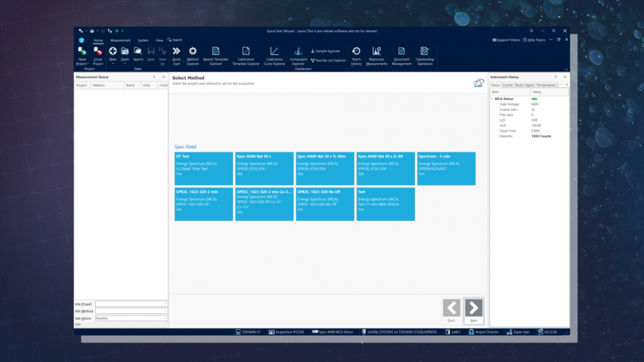Click the Close Project icon
Image resolution: width=644 pixels, height=362 pixels.
tap(97, 56)
